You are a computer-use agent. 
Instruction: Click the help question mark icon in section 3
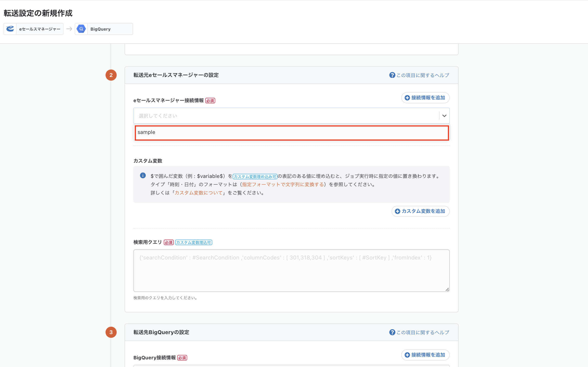(x=392, y=332)
